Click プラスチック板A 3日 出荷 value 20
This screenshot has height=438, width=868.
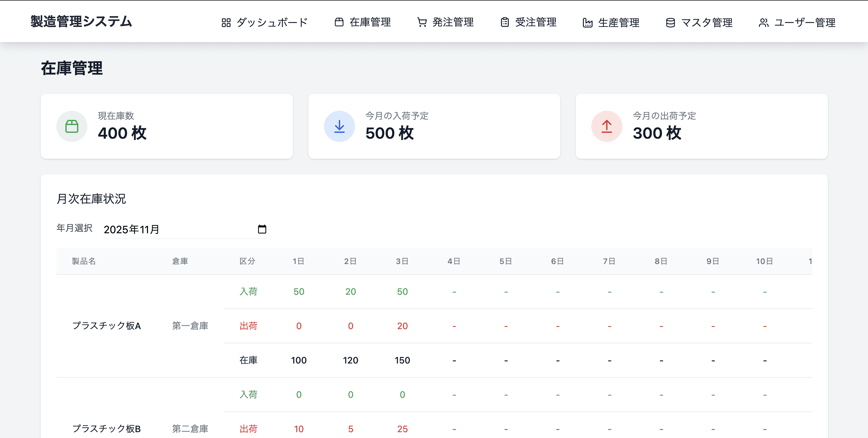[402, 326]
